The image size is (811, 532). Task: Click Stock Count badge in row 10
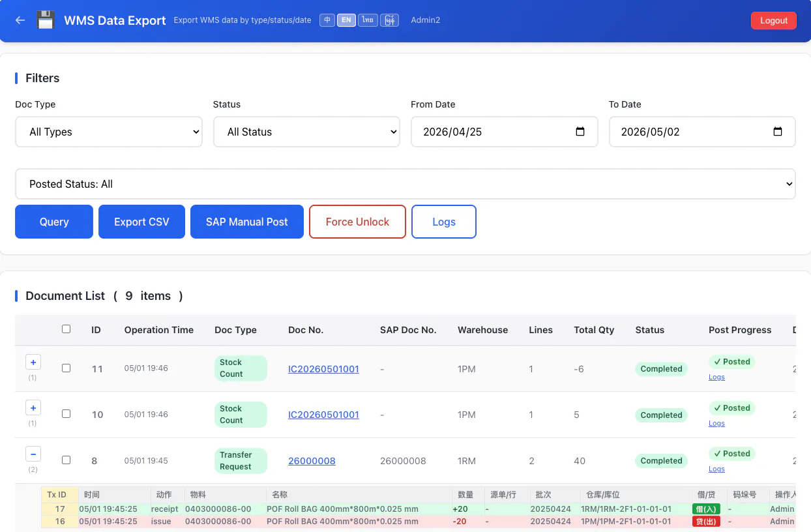tap(241, 415)
